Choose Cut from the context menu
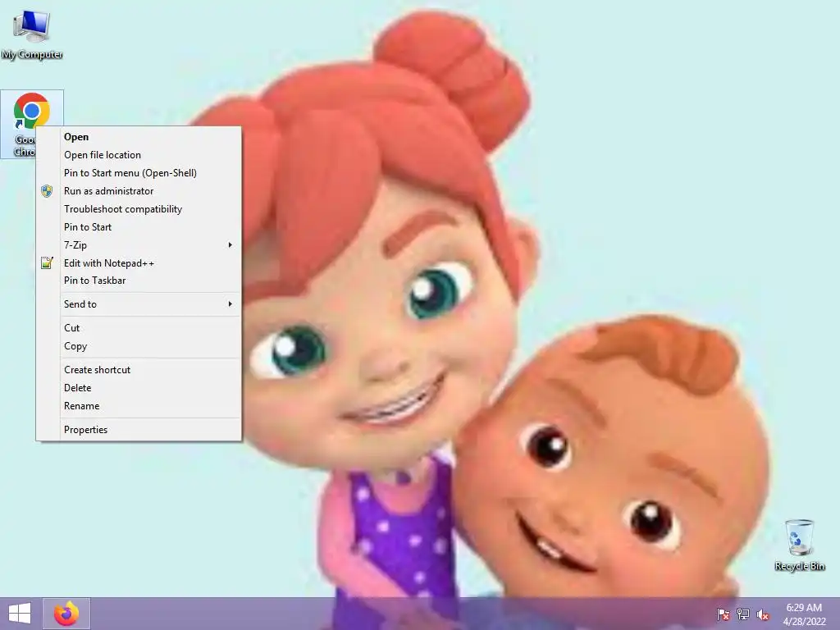The width and height of the screenshot is (840, 630). (x=139, y=328)
